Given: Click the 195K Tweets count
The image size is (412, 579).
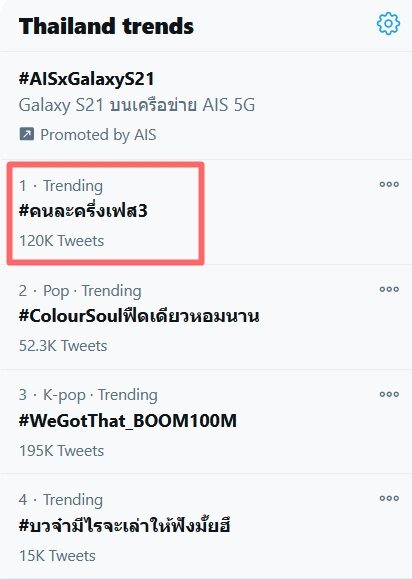Looking at the screenshot, I should (62, 451).
